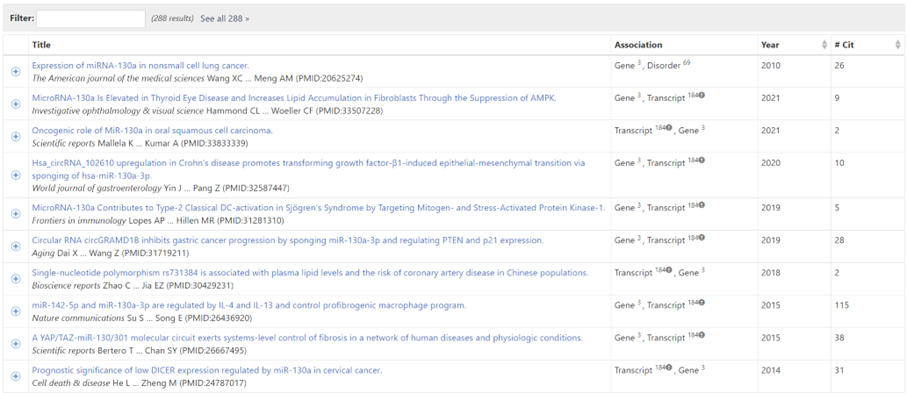Click plus icon beside DICER cervical cancer article
The height and width of the screenshot is (393, 907).
16,376
